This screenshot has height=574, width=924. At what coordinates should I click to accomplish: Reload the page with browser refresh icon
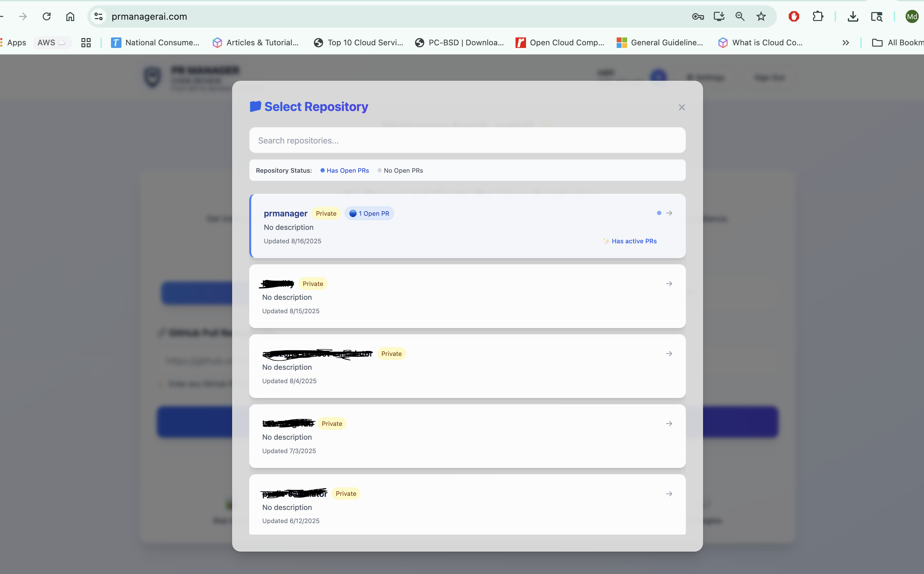click(x=47, y=16)
